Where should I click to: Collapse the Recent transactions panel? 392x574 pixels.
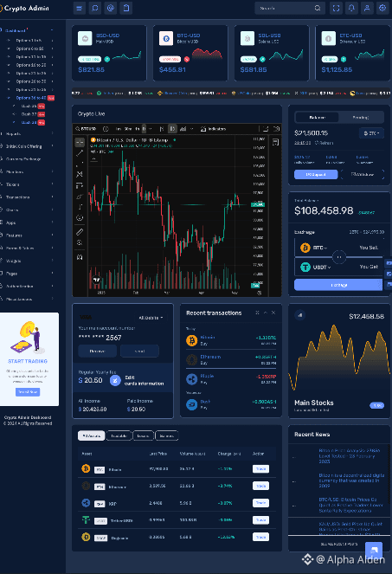coord(266,313)
